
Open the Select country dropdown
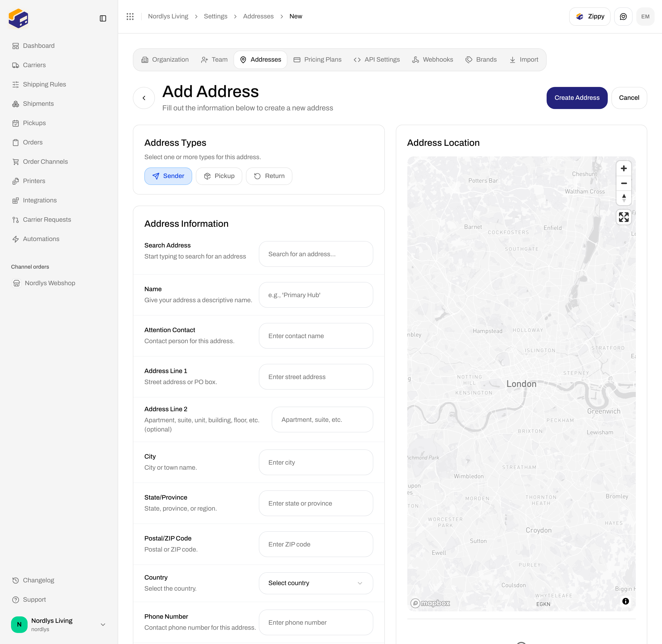(x=316, y=583)
